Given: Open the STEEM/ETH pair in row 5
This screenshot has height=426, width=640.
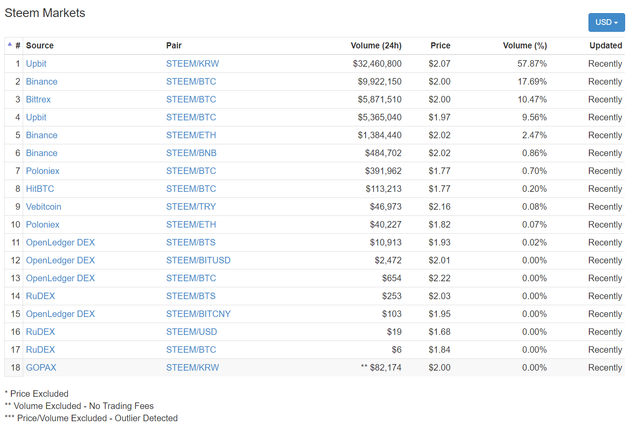Looking at the screenshot, I should [x=191, y=135].
